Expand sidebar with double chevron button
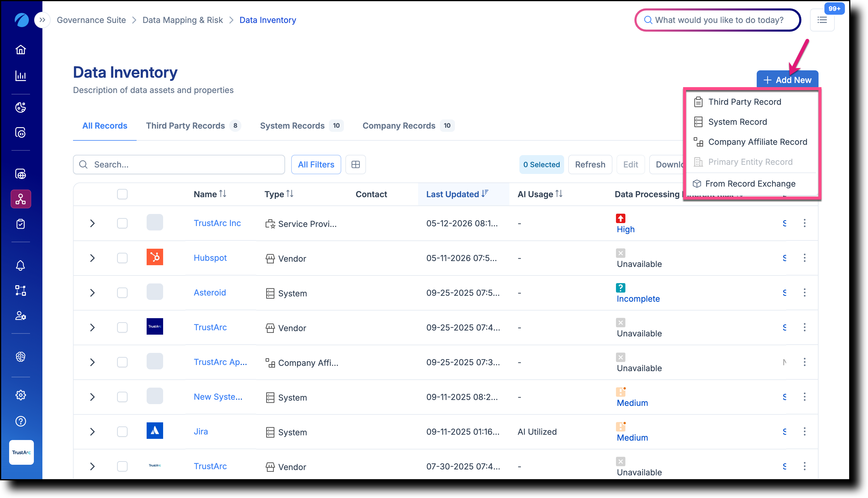The height and width of the screenshot is (498, 868). 42,20
